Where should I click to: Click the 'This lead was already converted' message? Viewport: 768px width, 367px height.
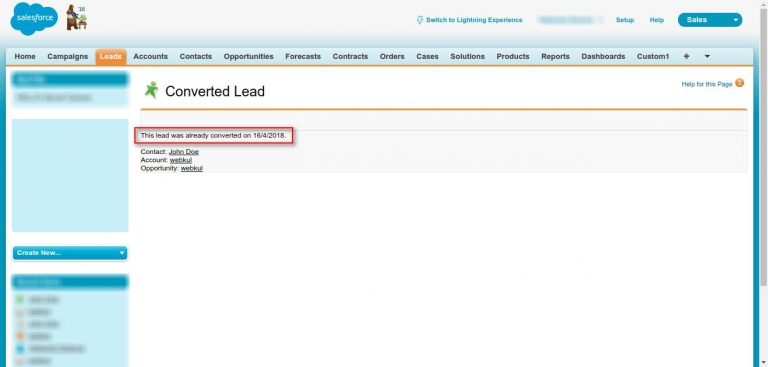click(213, 135)
